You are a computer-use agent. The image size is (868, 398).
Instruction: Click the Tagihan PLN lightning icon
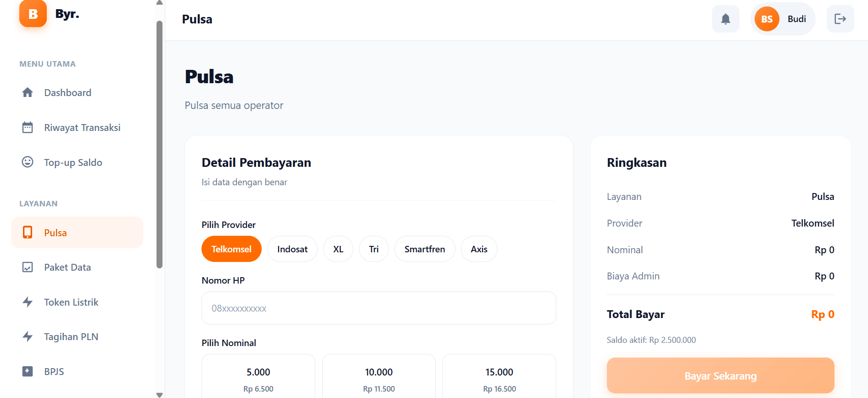tap(28, 336)
